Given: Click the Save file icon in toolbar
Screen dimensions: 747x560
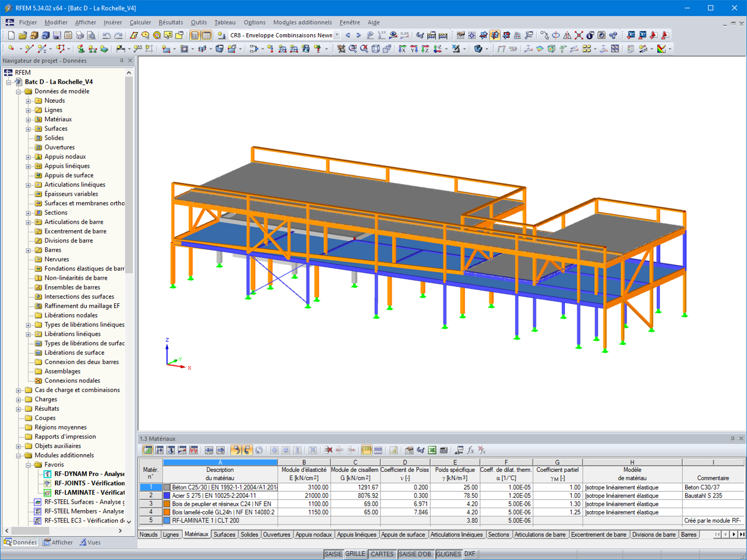Looking at the screenshot, I should click(57, 35).
